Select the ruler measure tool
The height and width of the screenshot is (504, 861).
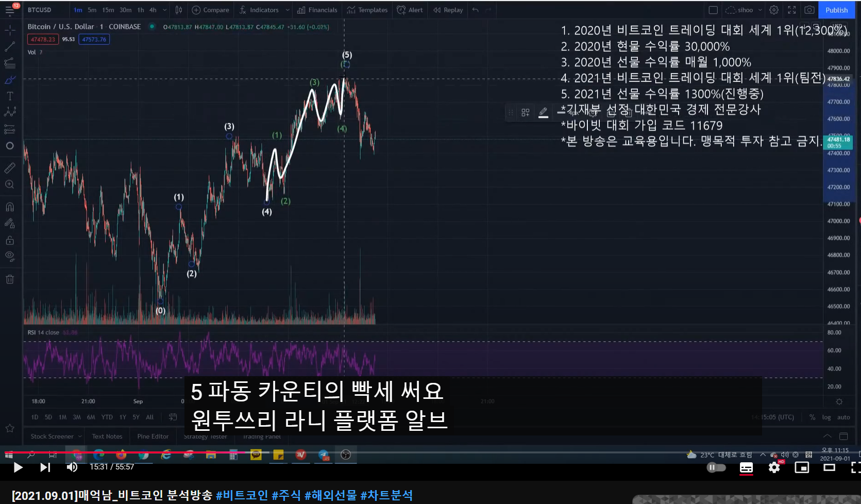click(x=10, y=168)
